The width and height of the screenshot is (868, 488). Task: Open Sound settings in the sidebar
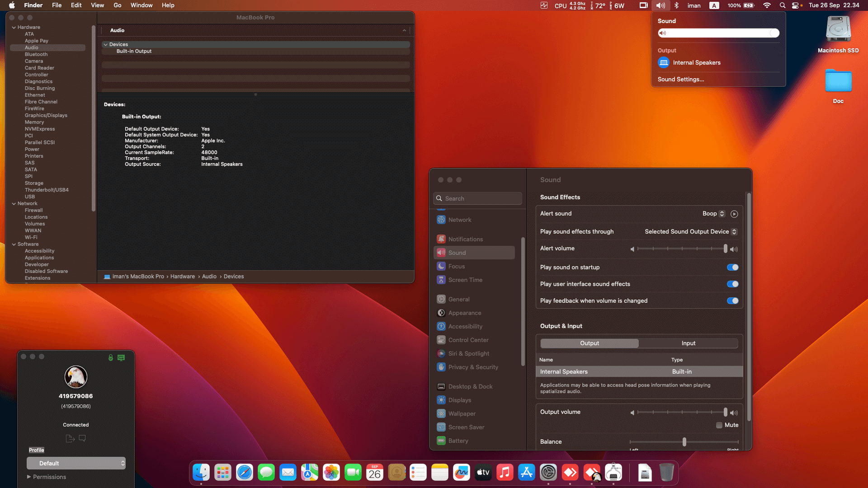[x=457, y=253]
